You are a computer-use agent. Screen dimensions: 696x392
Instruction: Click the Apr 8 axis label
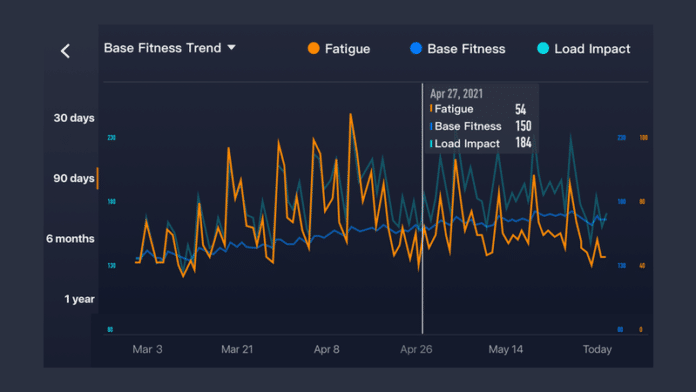tap(326, 349)
